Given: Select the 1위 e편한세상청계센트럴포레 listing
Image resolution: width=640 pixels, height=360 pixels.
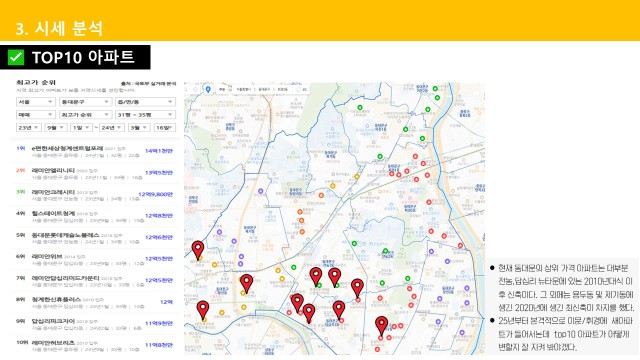Looking at the screenshot, I should (x=95, y=151).
